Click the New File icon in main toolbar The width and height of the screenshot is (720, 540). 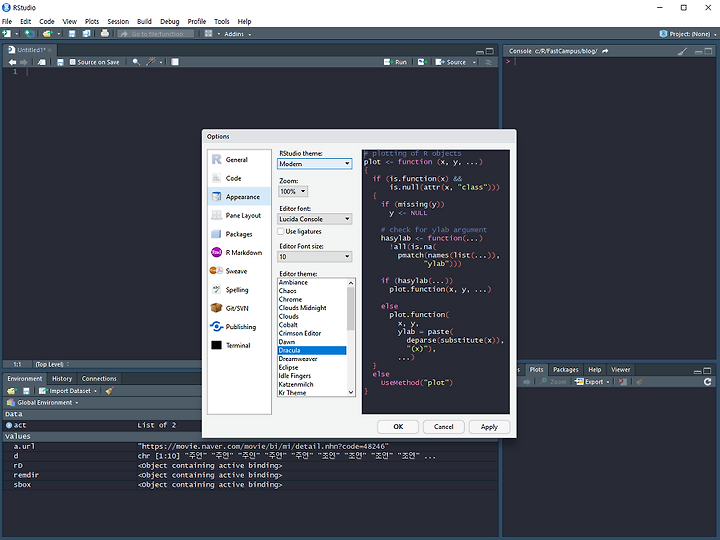coord(6,34)
